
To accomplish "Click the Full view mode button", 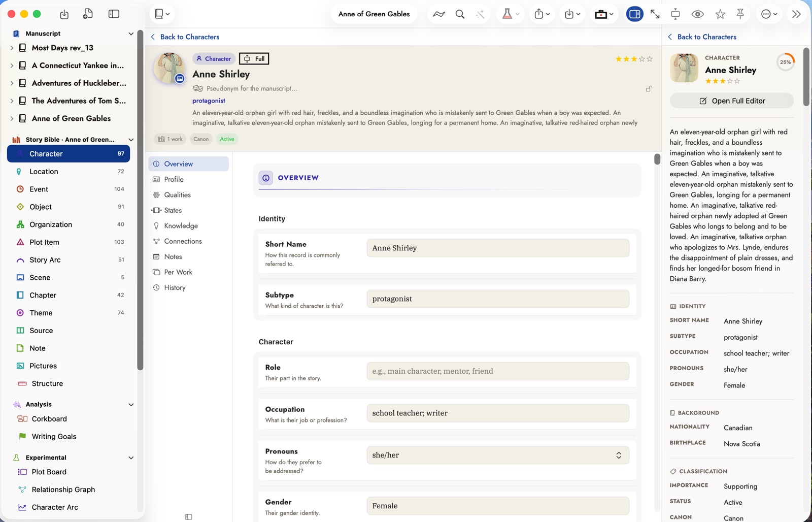I will pyautogui.click(x=254, y=59).
